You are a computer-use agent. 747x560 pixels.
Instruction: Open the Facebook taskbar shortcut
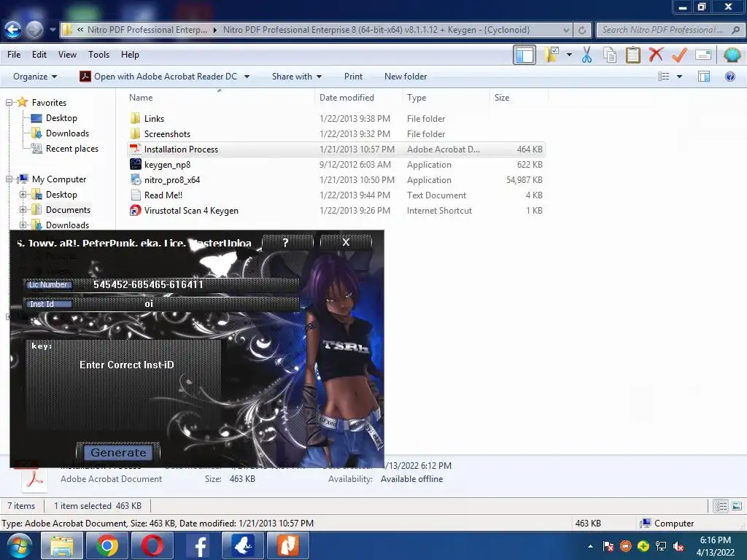pos(198,545)
